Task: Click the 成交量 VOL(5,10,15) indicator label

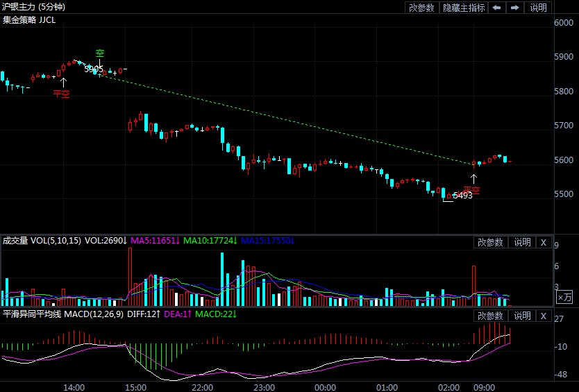Action: [42, 241]
